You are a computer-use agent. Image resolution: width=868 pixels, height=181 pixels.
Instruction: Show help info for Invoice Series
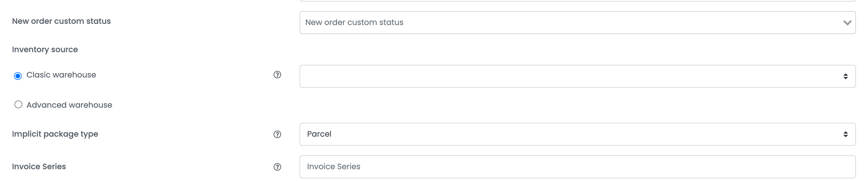click(x=277, y=167)
